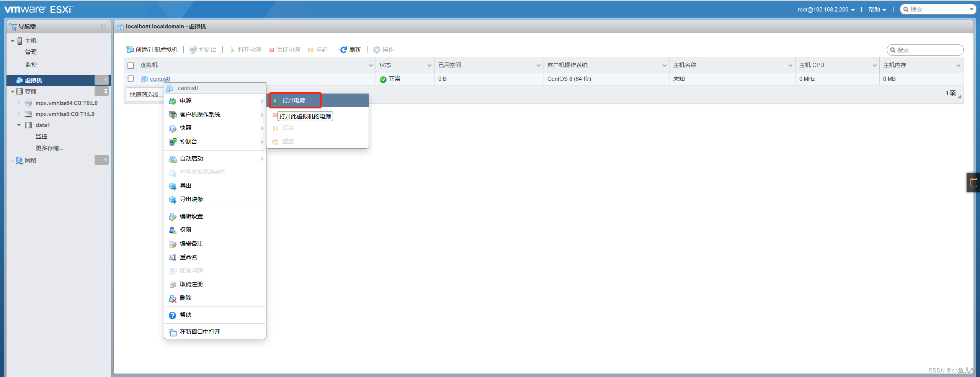Click the actions gear icon
The height and width of the screenshot is (377, 980).
click(x=376, y=49)
